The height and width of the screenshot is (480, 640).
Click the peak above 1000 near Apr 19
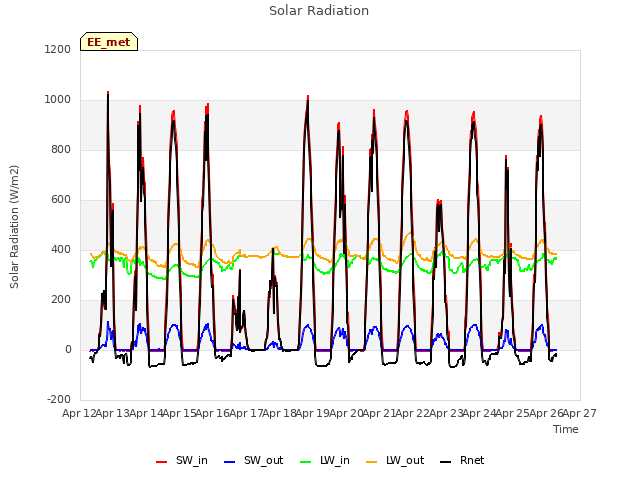(308, 97)
